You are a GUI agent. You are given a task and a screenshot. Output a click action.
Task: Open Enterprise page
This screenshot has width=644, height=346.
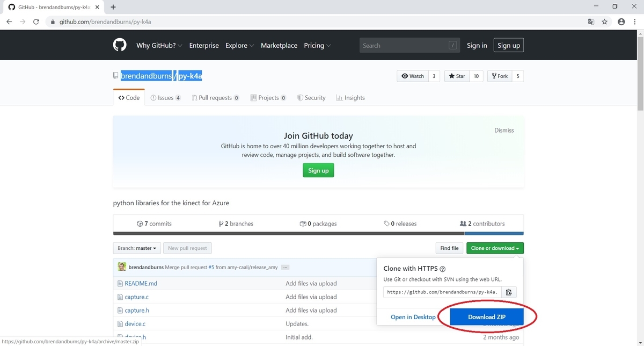click(204, 46)
